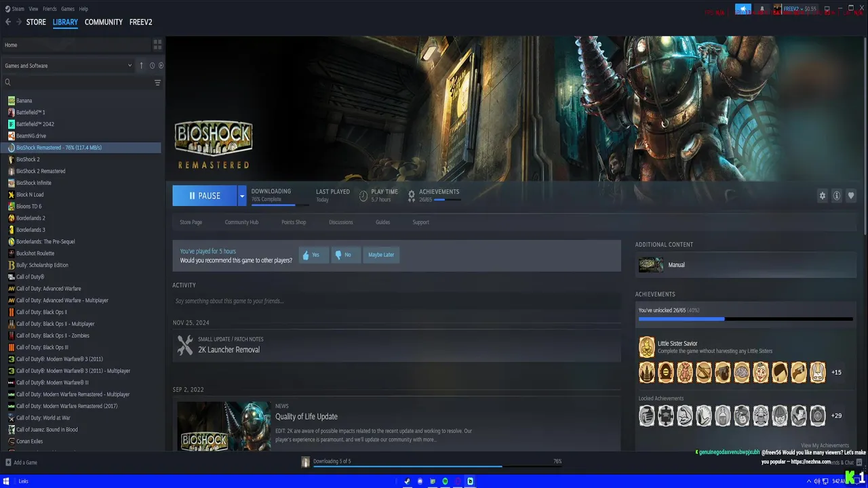This screenshot has width=868, height=488.
Task: Open the notifications bell
Action: [762, 9]
